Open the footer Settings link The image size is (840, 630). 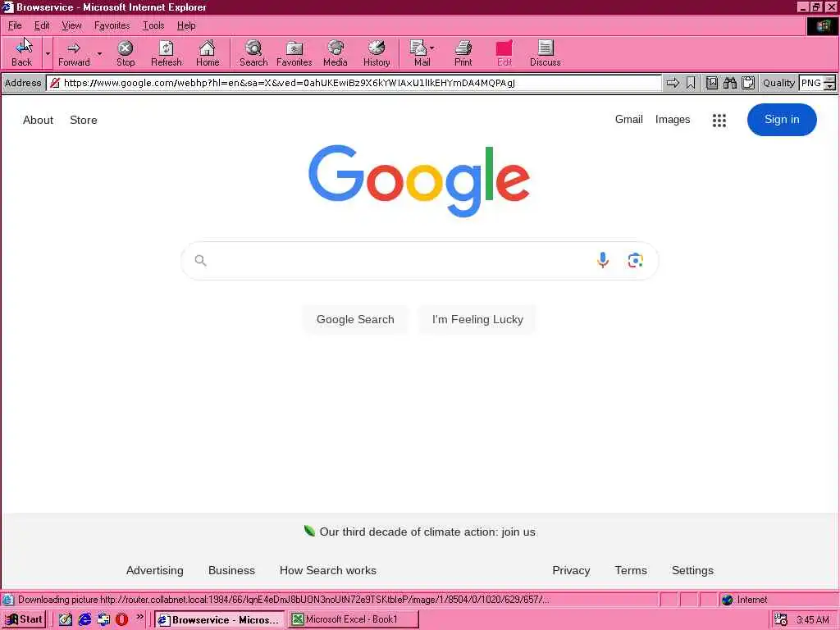[x=692, y=571]
